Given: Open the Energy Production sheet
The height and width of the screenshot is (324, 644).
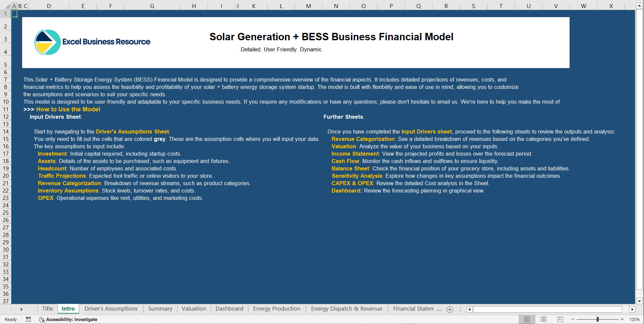Looking at the screenshot, I should tap(277, 309).
